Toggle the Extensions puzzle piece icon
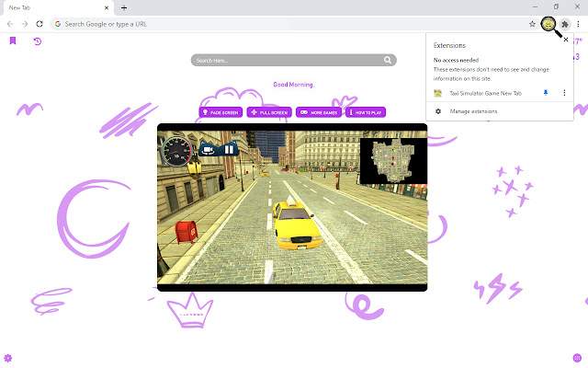Viewport: 588px width, 368px height. [565, 25]
